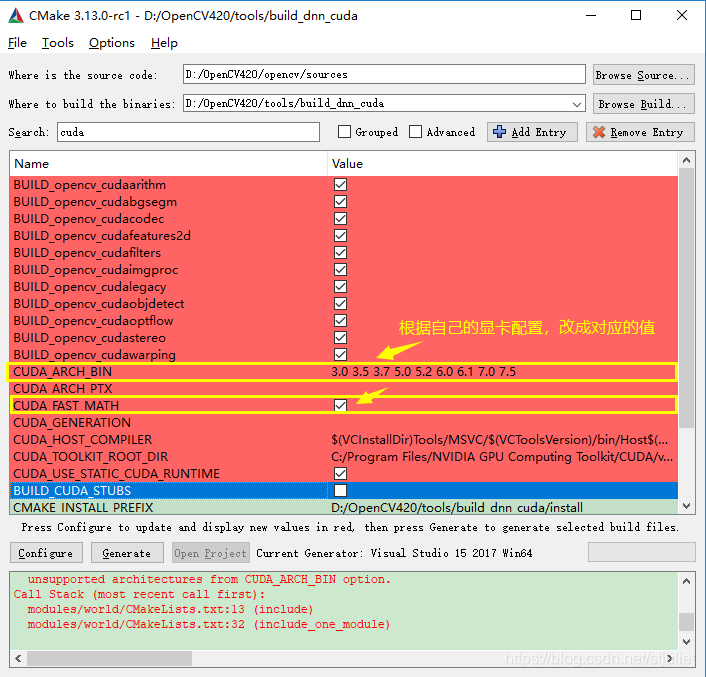
Task: Click the CUDA_TOOLKIT_ROOT_DIR path value
Action: [502, 457]
